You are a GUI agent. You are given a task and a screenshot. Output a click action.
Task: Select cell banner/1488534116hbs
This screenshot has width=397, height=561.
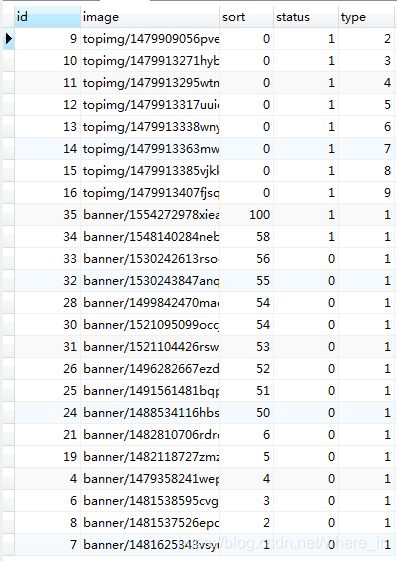[150, 413]
